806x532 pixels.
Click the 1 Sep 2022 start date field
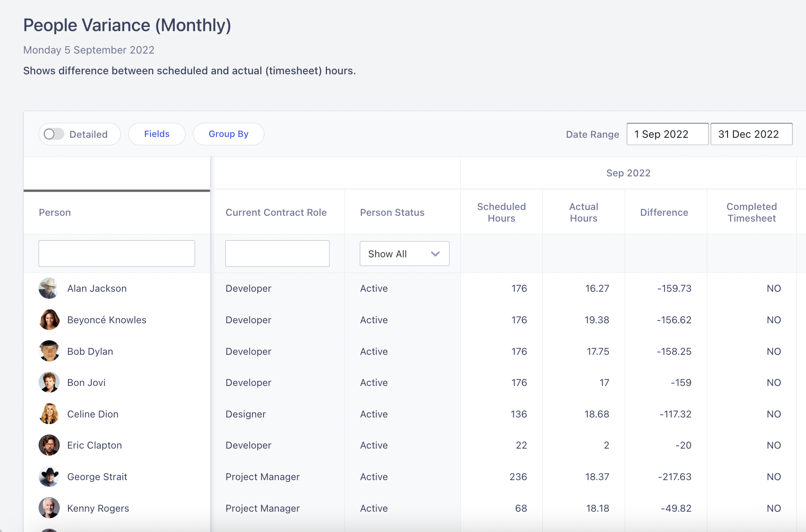[667, 134]
